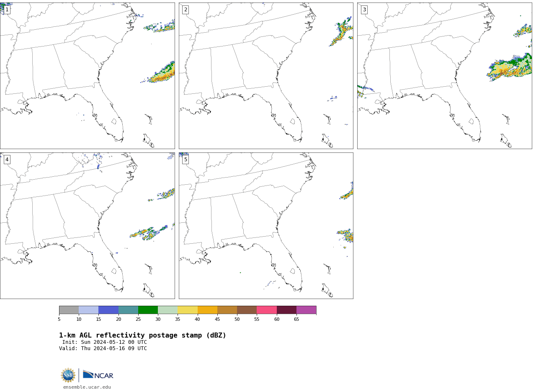Open ensemble member 1 reflectivity map
536x392 pixels.
point(88,76)
